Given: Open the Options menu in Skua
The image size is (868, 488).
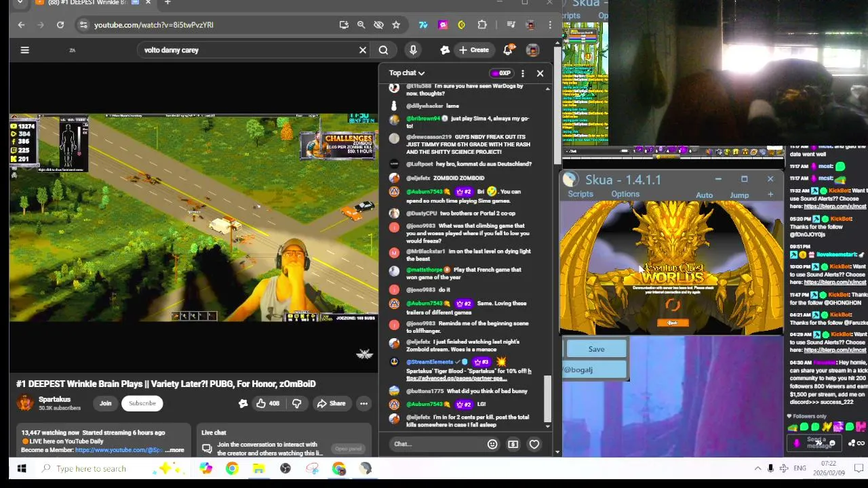Looking at the screenshot, I should click(x=625, y=195).
